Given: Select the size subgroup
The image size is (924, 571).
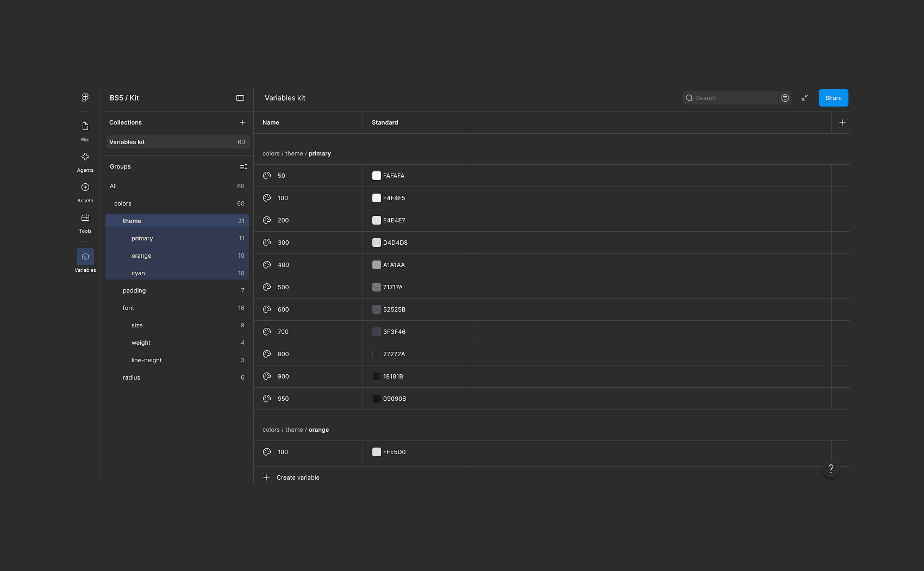Looking at the screenshot, I should click(x=177, y=325).
